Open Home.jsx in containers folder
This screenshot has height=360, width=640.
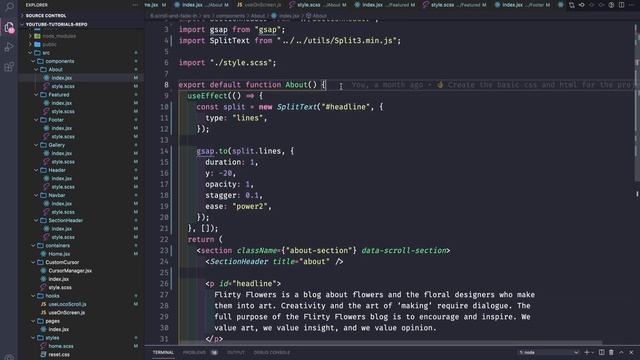(59, 254)
